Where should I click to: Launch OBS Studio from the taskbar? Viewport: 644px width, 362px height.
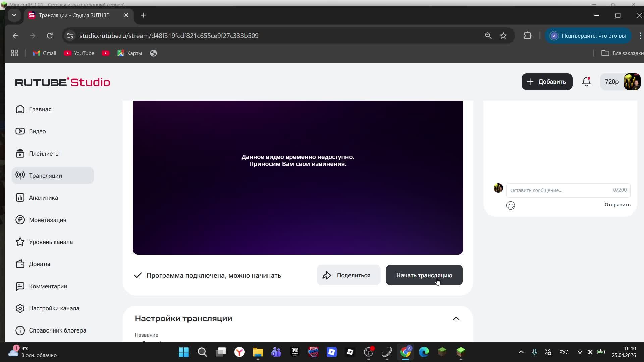(369, 352)
